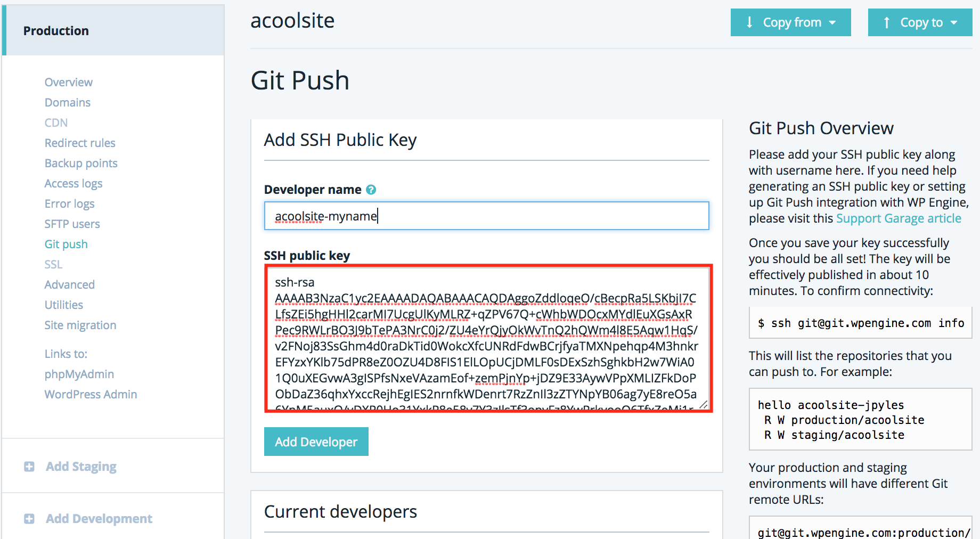Expand Add Development using its plus icon
980x539 pixels.
click(29, 518)
